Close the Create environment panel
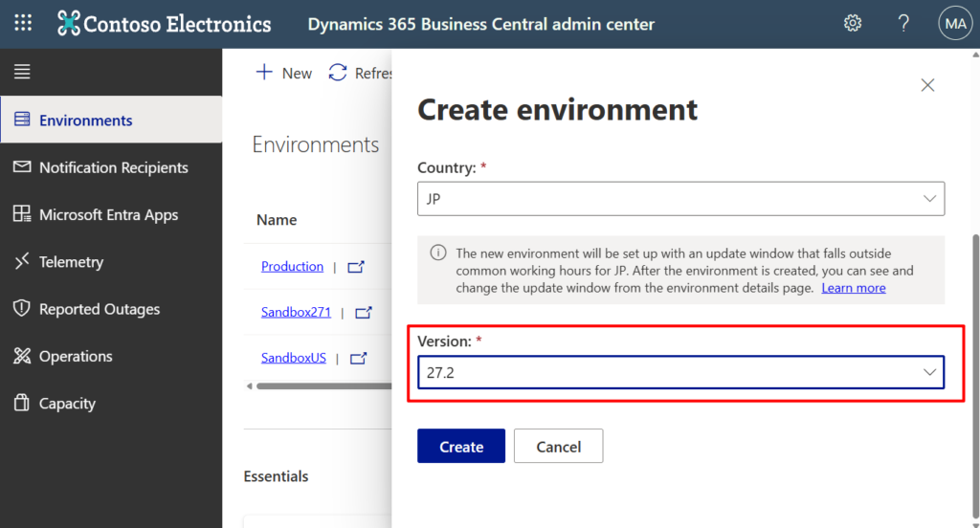The width and height of the screenshot is (980, 528). point(926,85)
